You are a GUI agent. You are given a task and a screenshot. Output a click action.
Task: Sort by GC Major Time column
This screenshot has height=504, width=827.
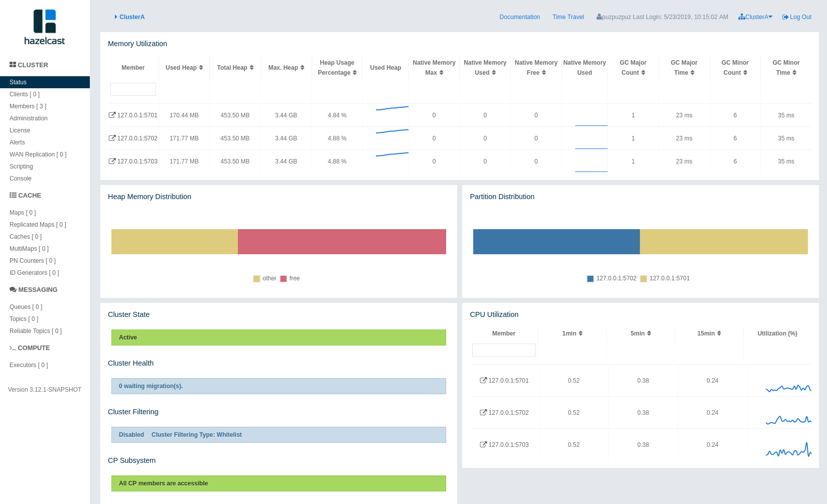[x=692, y=73]
